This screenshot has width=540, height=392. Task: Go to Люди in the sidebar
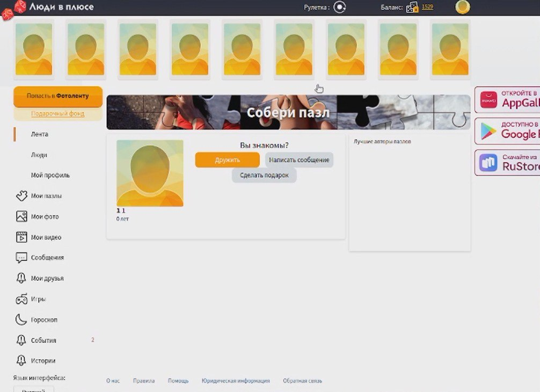tap(39, 155)
